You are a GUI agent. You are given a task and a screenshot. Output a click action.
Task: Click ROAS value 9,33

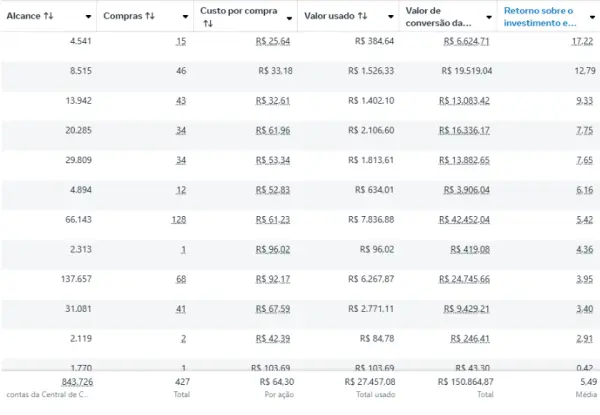tap(585, 101)
